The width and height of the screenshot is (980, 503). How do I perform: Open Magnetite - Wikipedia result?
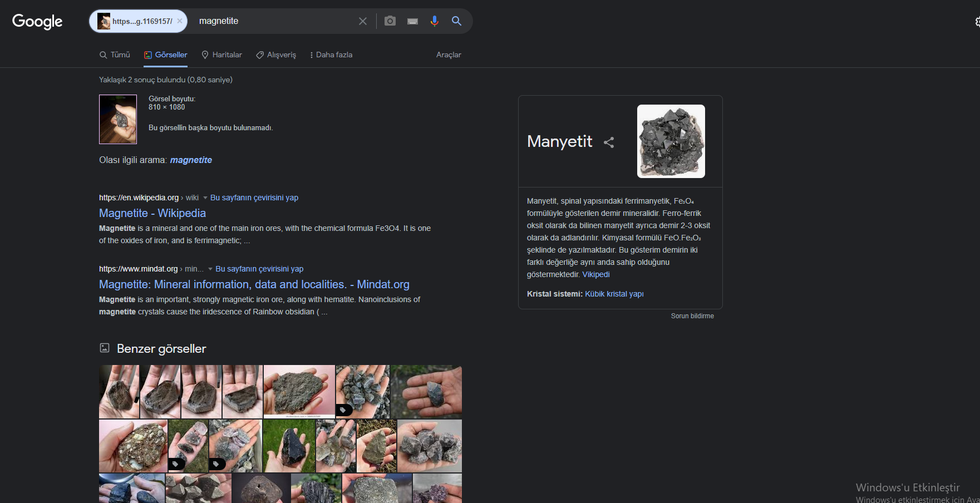pos(152,213)
